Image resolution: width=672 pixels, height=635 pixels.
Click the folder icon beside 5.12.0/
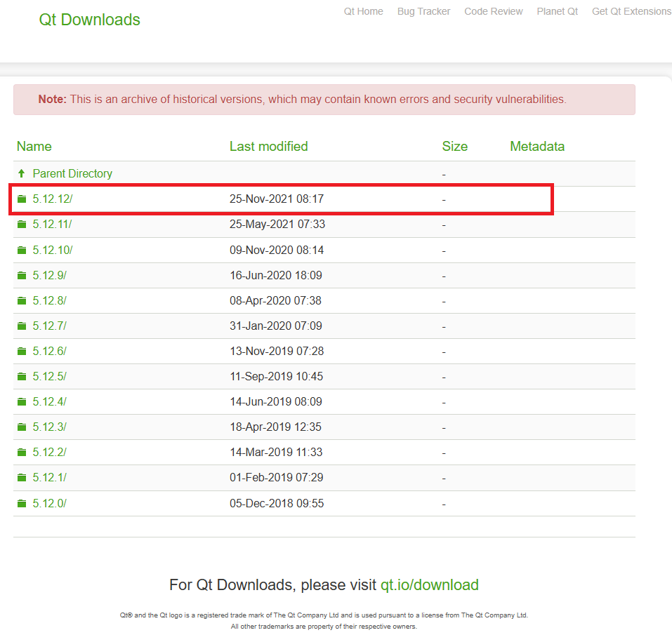(22, 503)
